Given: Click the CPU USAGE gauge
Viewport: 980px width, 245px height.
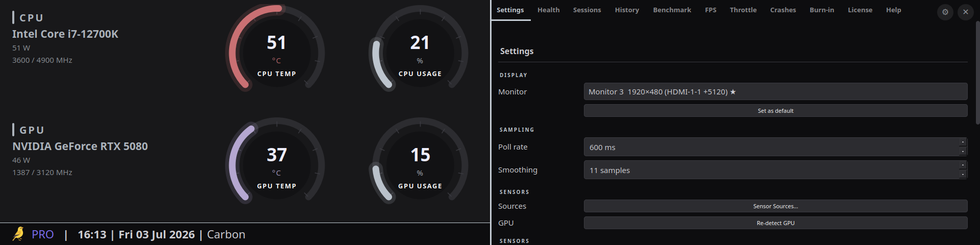Looking at the screenshot, I should [420, 49].
